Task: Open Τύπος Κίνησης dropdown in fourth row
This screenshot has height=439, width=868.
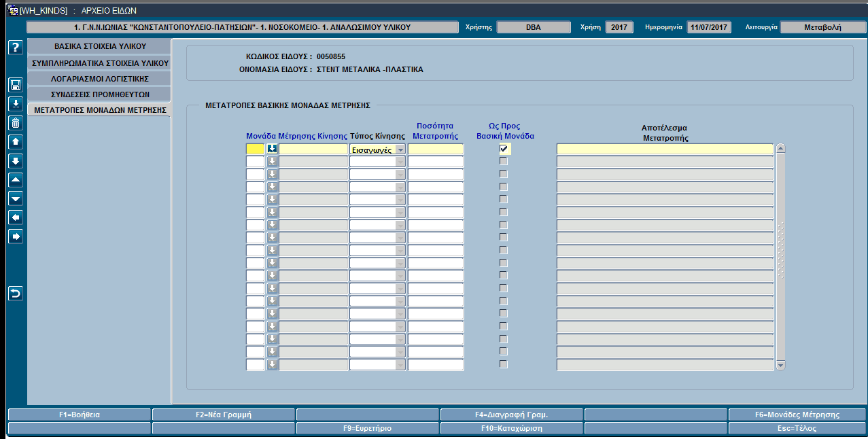Action: (400, 187)
